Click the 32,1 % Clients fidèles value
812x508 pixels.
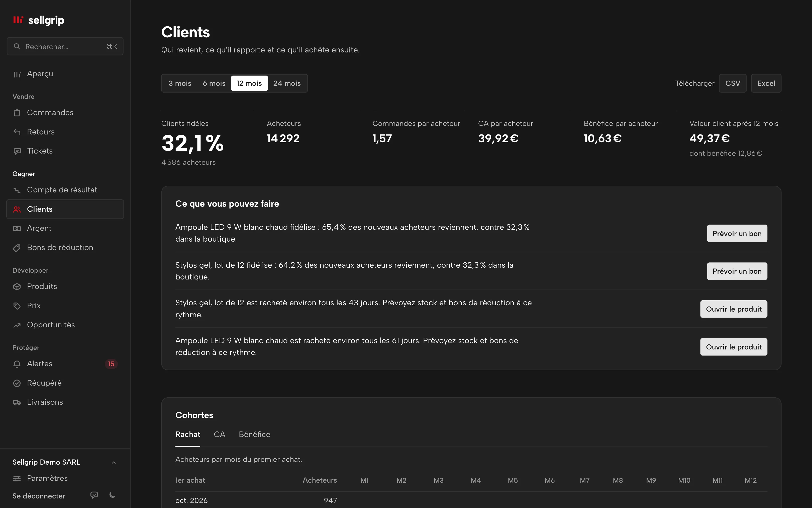pyautogui.click(x=192, y=143)
